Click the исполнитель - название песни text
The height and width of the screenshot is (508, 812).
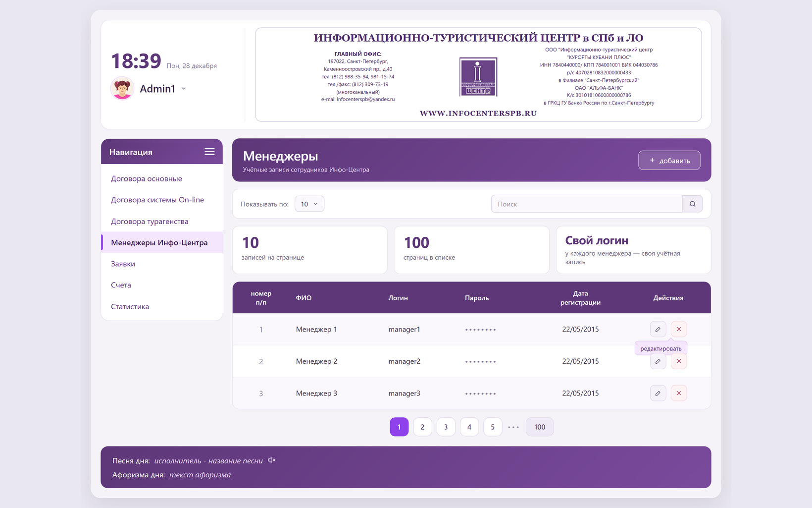pos(208,460)
